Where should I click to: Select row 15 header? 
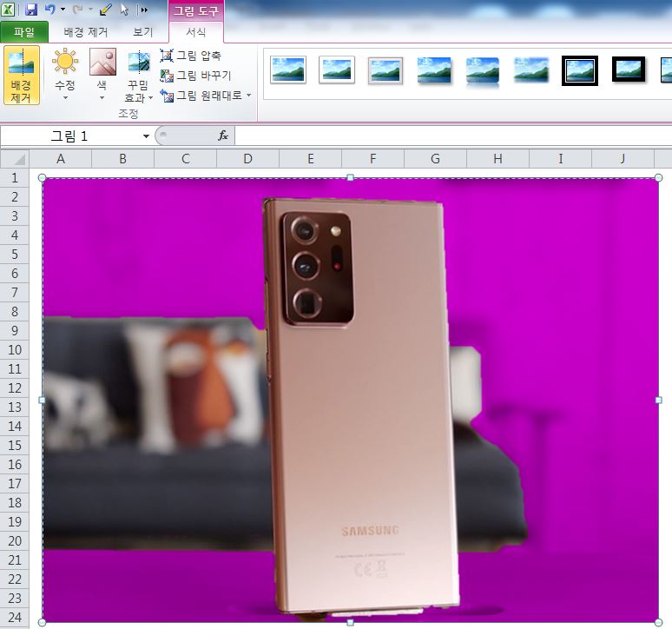[x=15, y=446]
